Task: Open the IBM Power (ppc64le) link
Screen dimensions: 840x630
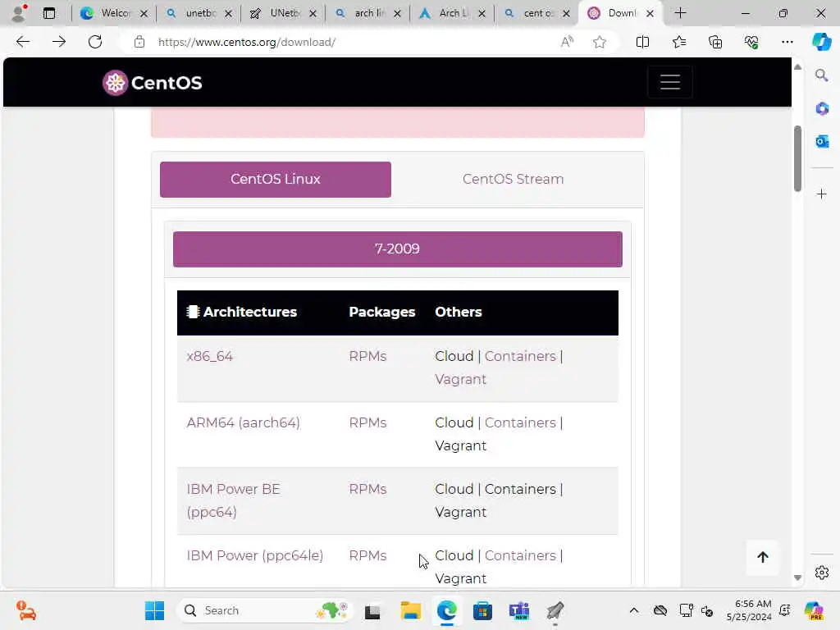Action: (x=255, y=555)
